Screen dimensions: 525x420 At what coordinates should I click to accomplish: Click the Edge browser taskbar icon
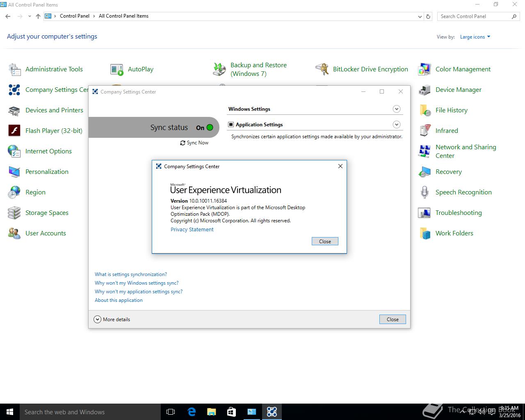[192, 412]
